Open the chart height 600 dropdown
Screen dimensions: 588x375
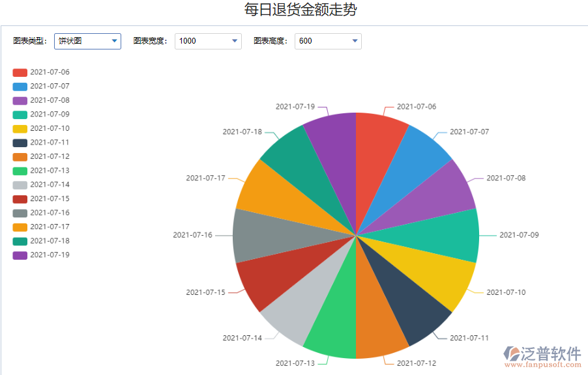tap(328, 40)
